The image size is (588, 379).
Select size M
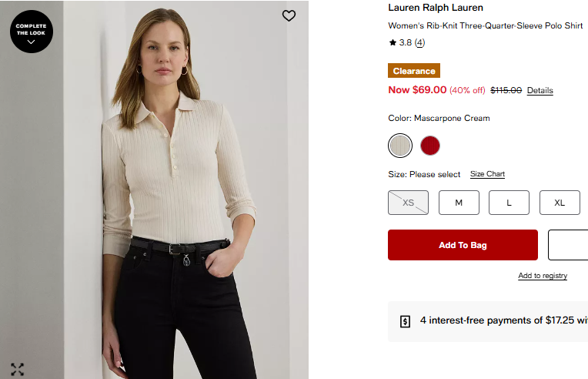point(459,203)
